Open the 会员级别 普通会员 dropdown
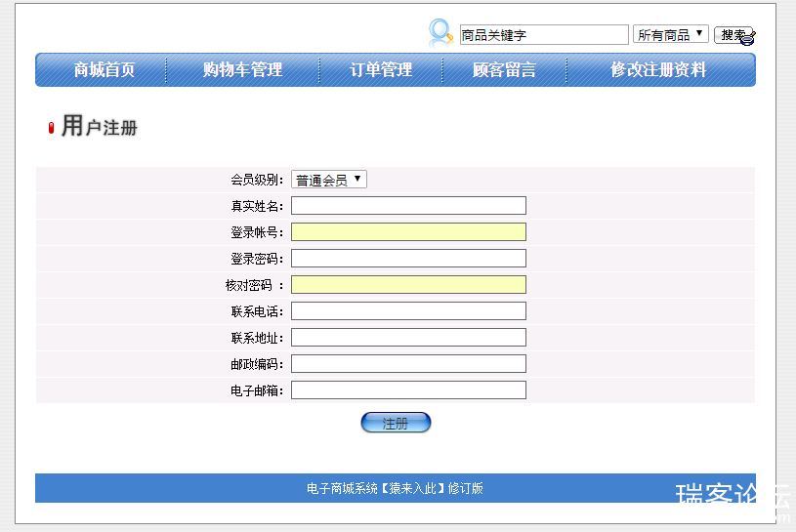796x532 pixels. point(329,180)
